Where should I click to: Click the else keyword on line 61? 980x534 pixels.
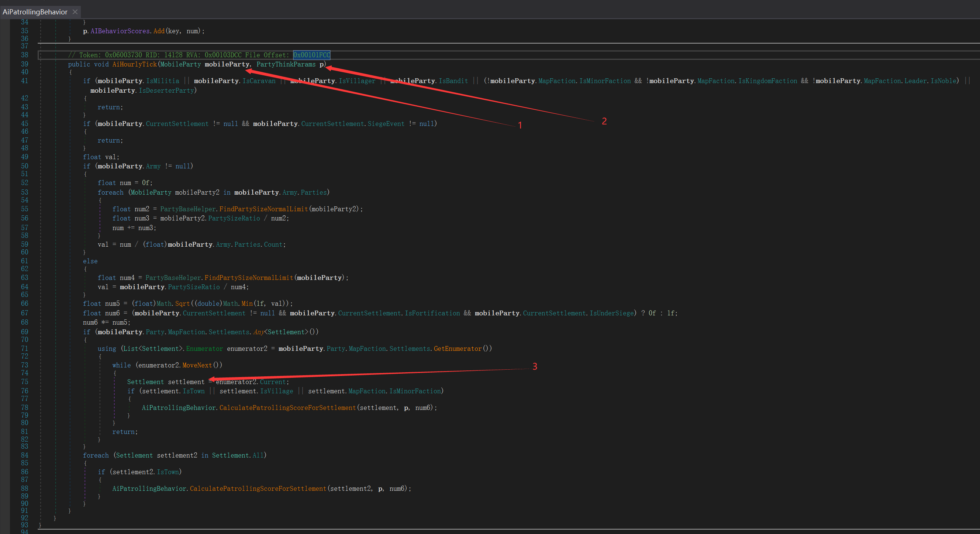pos(90,261)
